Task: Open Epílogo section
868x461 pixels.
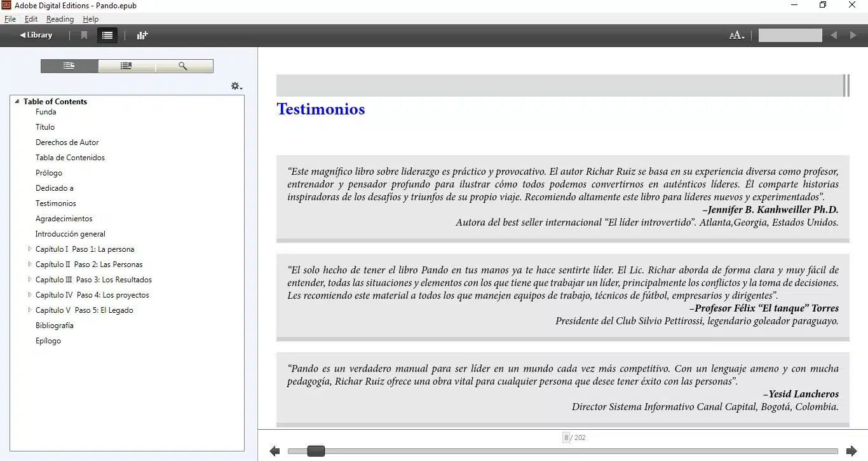Action: [48, 341]
